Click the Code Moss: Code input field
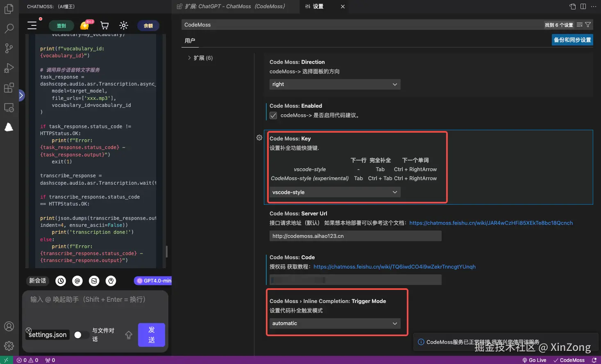Viewport: 601px width, 364px height. click(355, 280)
